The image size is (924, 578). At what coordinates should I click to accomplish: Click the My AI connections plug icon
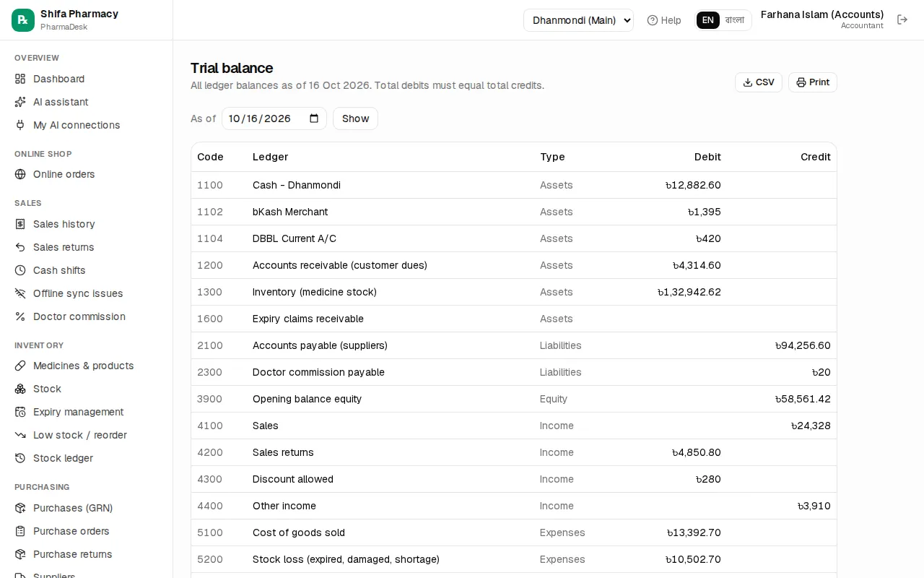click(x=20, y=125)
